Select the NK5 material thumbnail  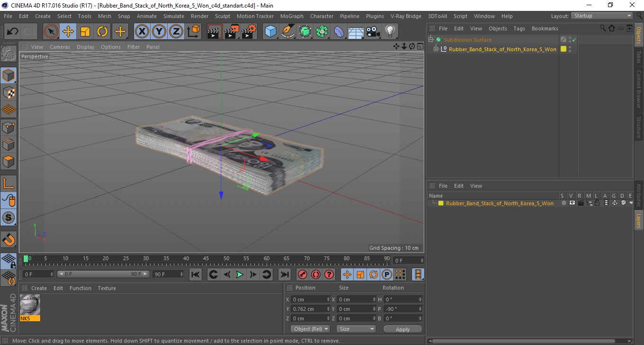point(30,308)
